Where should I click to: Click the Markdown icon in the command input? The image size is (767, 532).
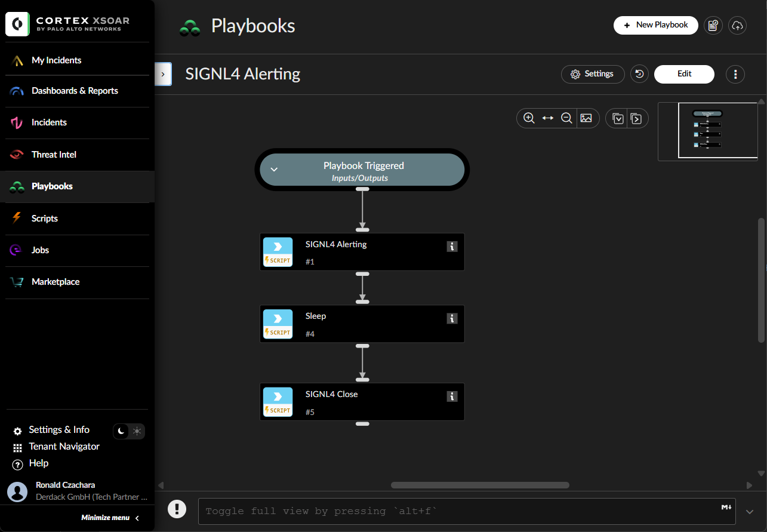coord(726,507)
